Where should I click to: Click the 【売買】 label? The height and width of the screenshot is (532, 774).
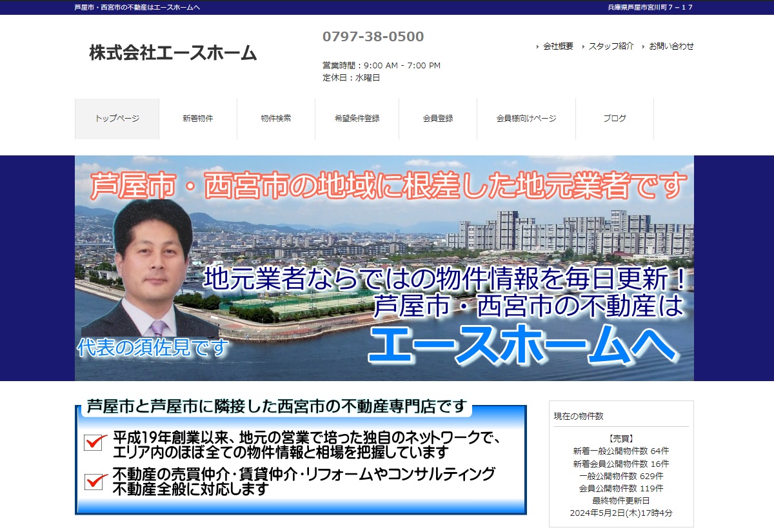[x=621, y=438]
